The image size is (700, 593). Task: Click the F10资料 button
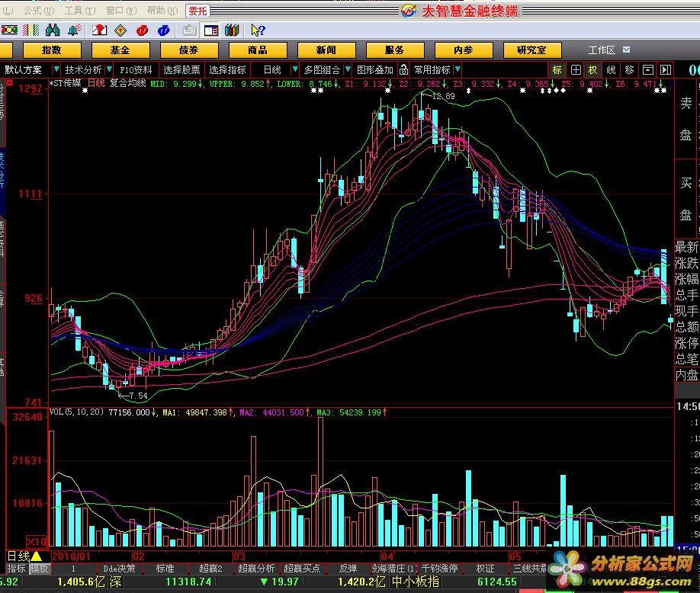pos(136,69)
